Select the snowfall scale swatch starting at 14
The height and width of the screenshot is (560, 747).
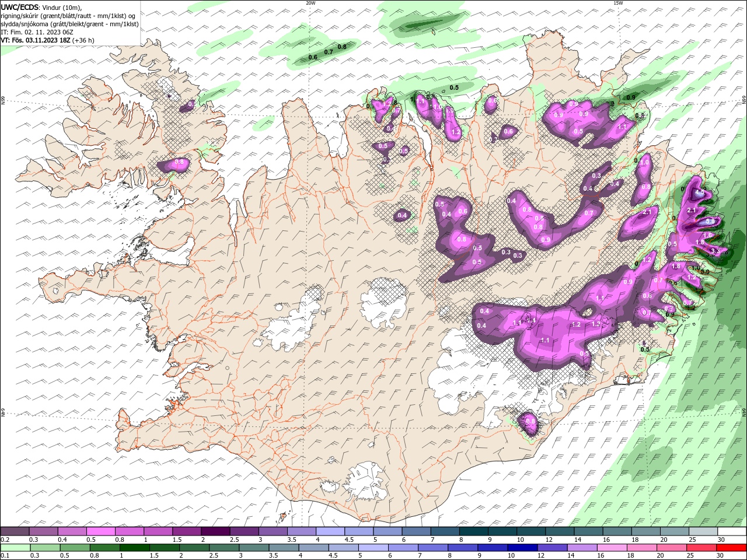click(x=588, y=531)
